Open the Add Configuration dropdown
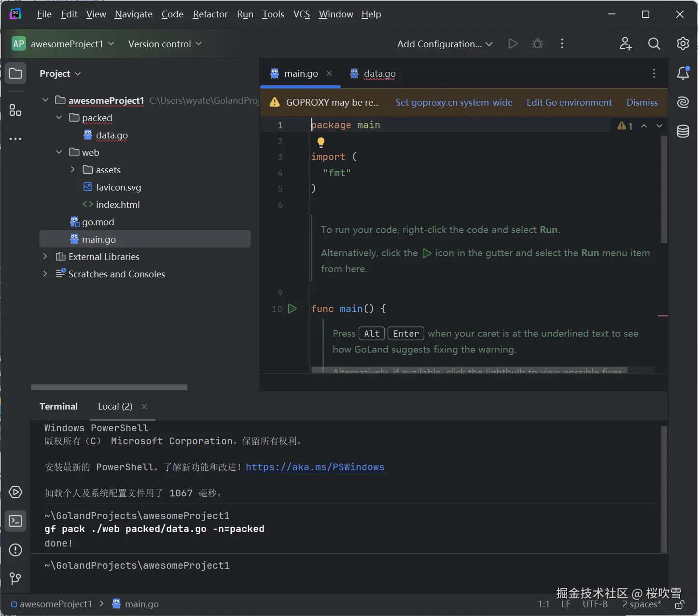The image size is (698, 616). point(445,44)
